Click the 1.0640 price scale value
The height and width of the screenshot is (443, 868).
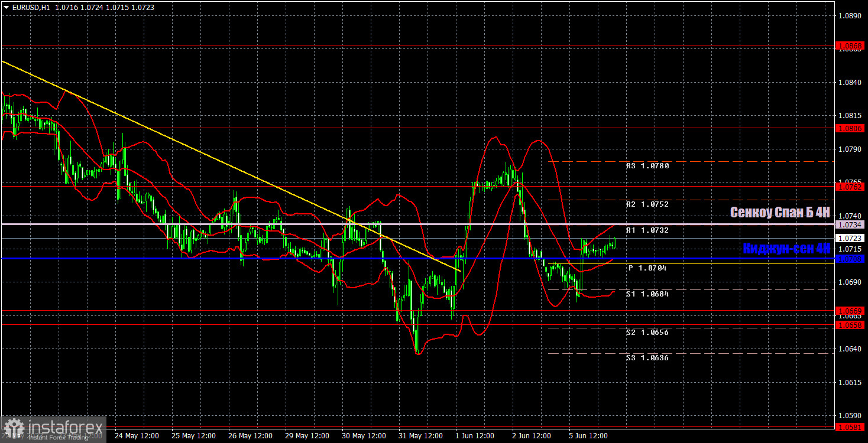click(x=850, y=349)
